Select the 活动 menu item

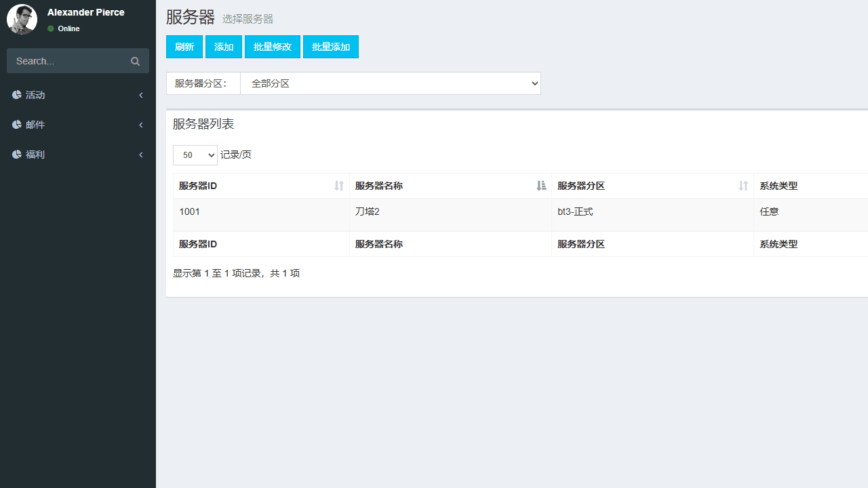click(x=35, y=95)
